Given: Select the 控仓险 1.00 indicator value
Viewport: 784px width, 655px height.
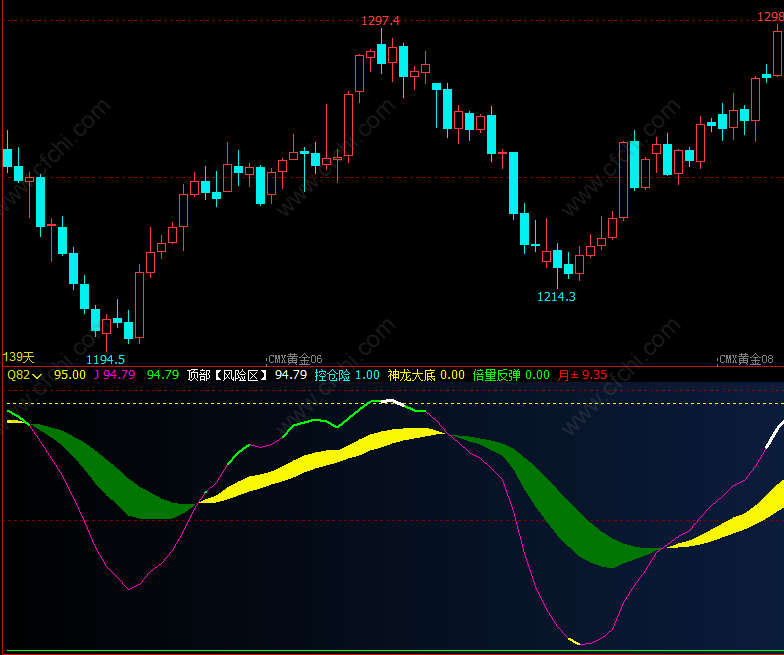Looking at the screenshot, I should click(347, 375).
